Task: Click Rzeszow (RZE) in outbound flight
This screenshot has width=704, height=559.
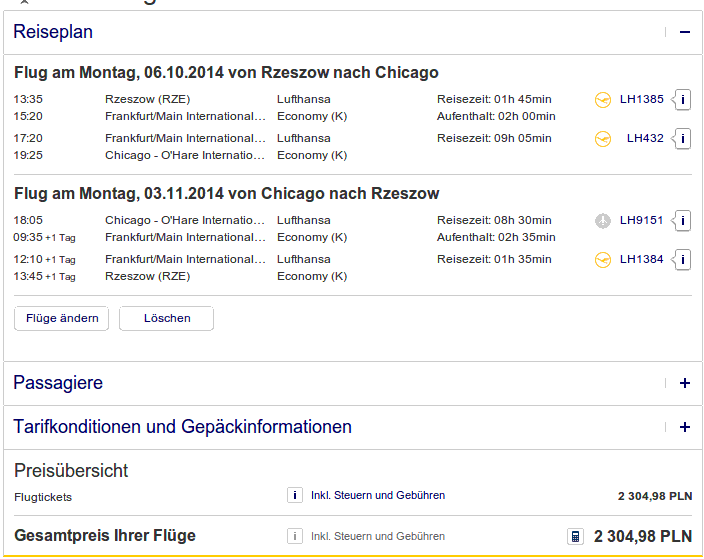Action: 148,99
